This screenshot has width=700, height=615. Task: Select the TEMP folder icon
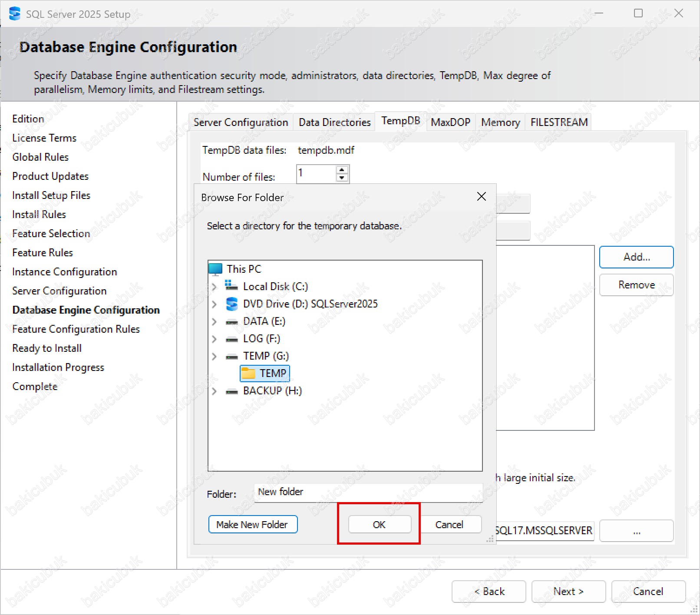click(248, 374)
